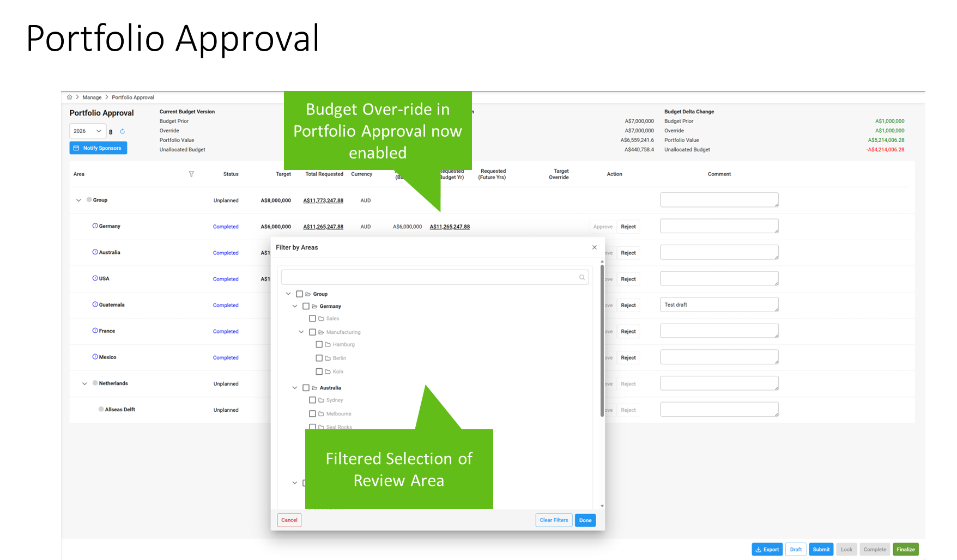Click the Notify Sponsors button
Image resolution: width=957 pixels, height=560 pixels.
click(98, 148)
